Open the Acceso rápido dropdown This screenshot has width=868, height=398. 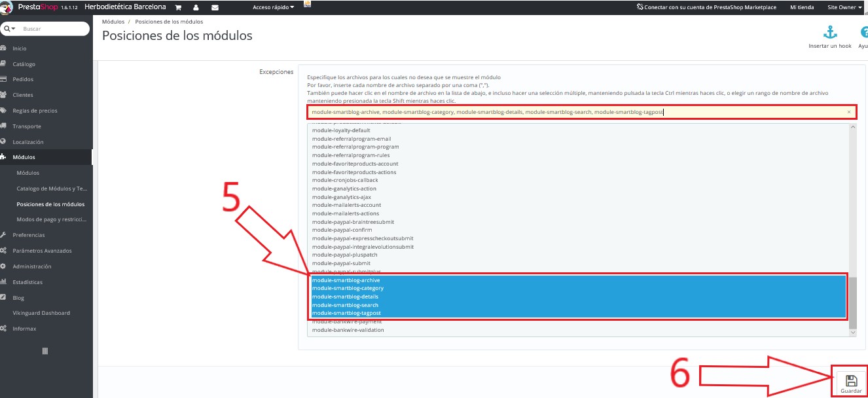273,7
